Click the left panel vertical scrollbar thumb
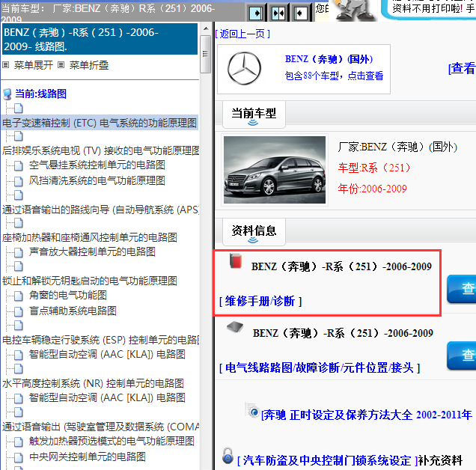Screen dimensions: 476x470 coord(206,54)
